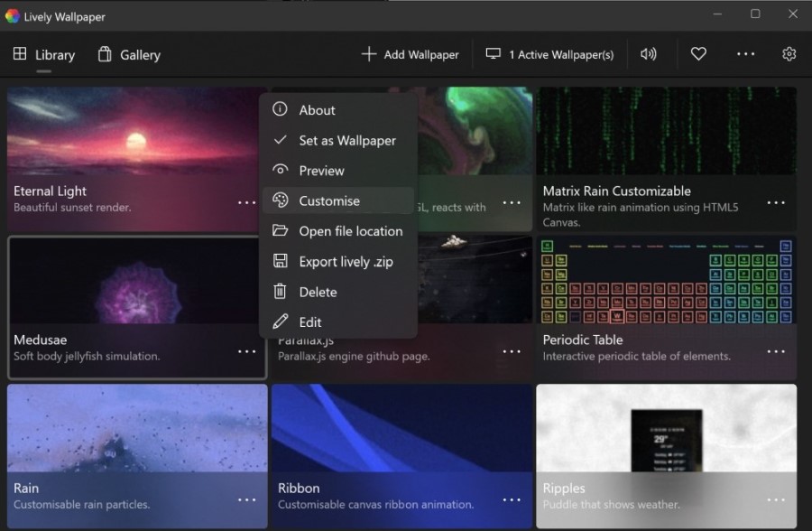Select the Rain wallpaper thumbnail
The image size is (812, 531).
[137, 433]
